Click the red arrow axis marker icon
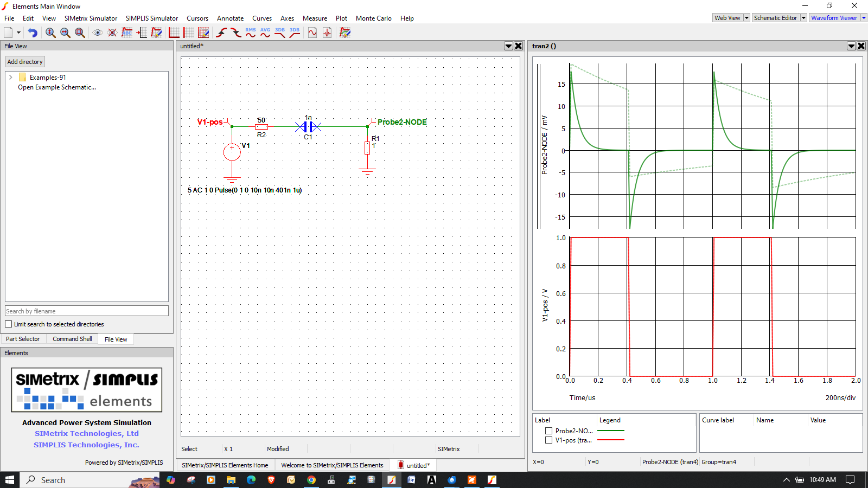Viewport: 868px width, 488px height. point(142,33)
